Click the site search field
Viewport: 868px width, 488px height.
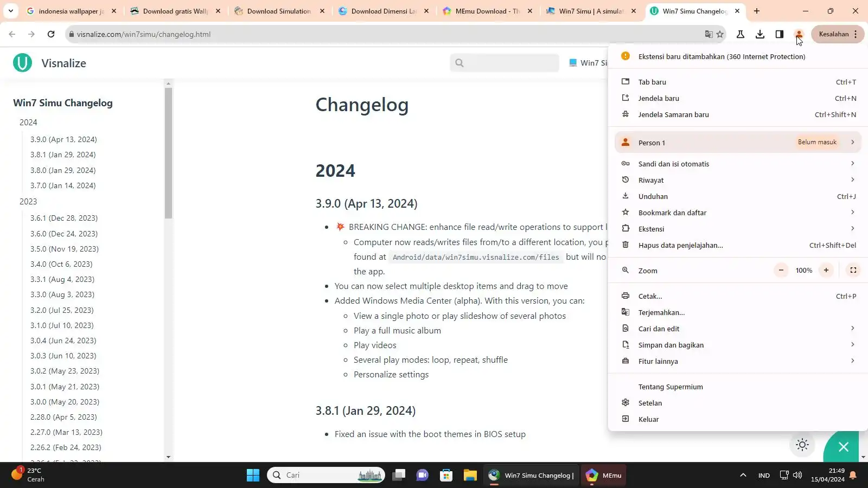pos(504,63)
